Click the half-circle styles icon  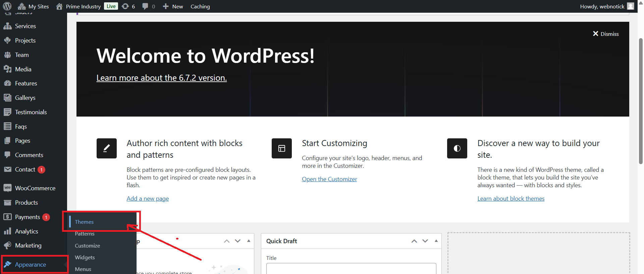[x=457, y=148]
